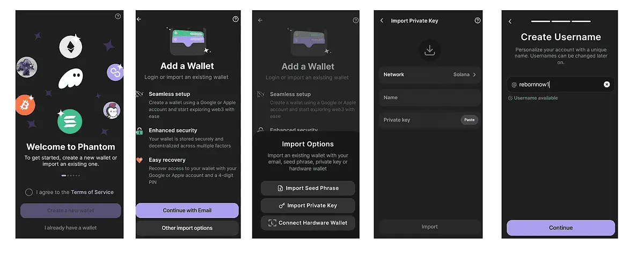The height and width of the screenshot is (254, 644).
Task: Tap the Polygon coin icon
Action: (x=115, y=72)
